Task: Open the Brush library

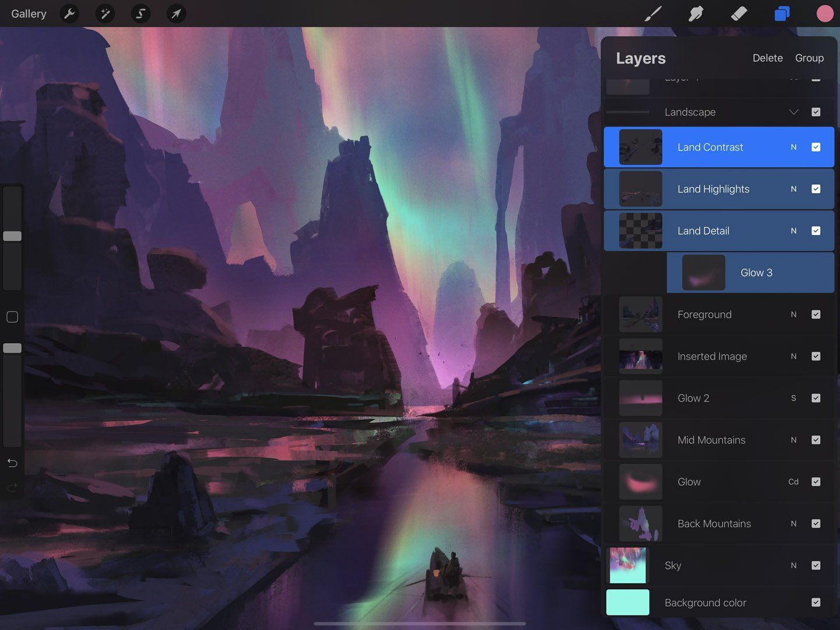Action: coord(653,13)
